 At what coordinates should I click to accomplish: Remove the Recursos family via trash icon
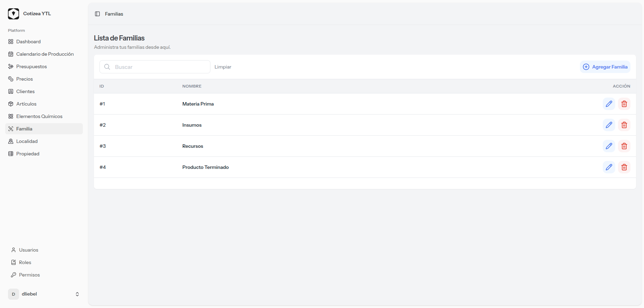[624, 146]
